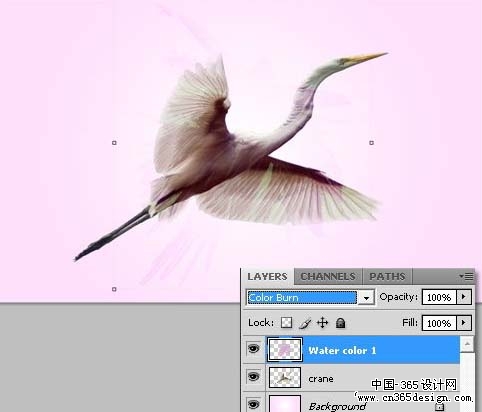482x412 pixels.
Task: Click the lock image pixels brush icon
Action: [x=305, y=323]
